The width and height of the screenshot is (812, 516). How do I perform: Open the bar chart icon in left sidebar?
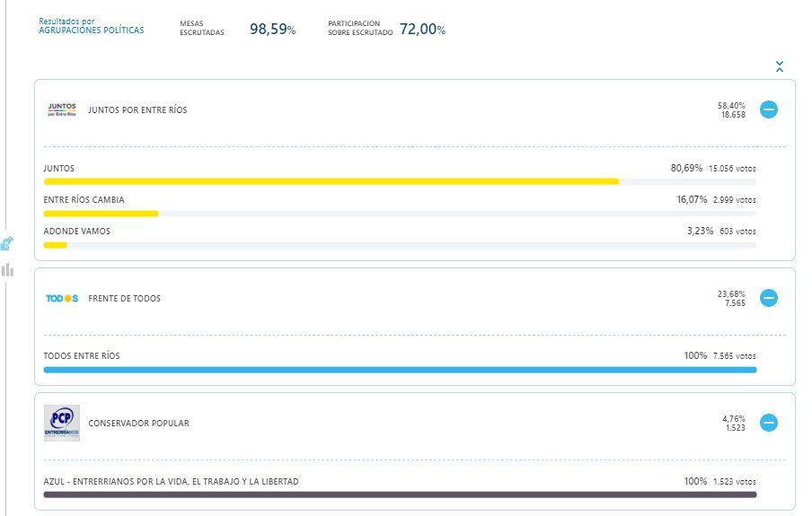[x=7, y=269]
